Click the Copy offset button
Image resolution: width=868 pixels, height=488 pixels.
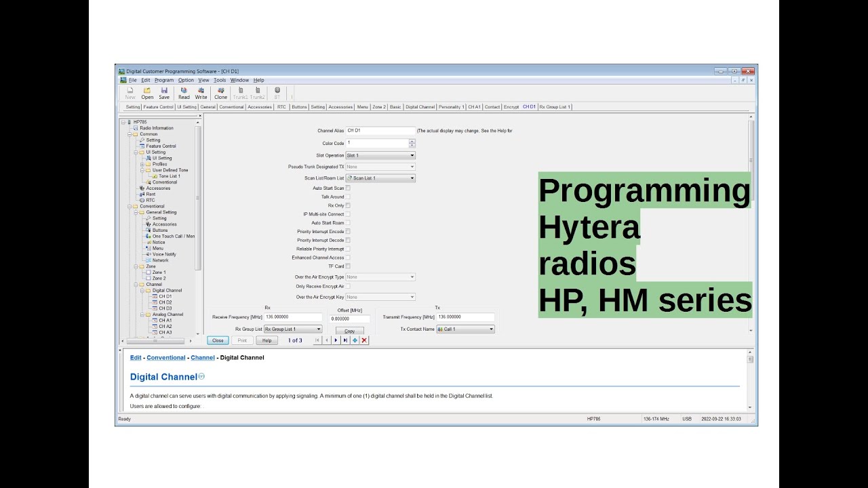click(x=350, y=331)
